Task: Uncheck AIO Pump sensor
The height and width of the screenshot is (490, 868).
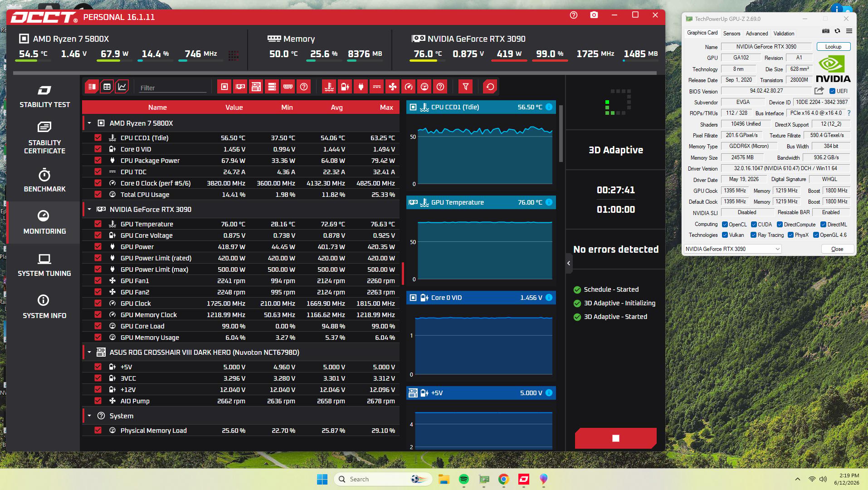Action: coord(98,401)
